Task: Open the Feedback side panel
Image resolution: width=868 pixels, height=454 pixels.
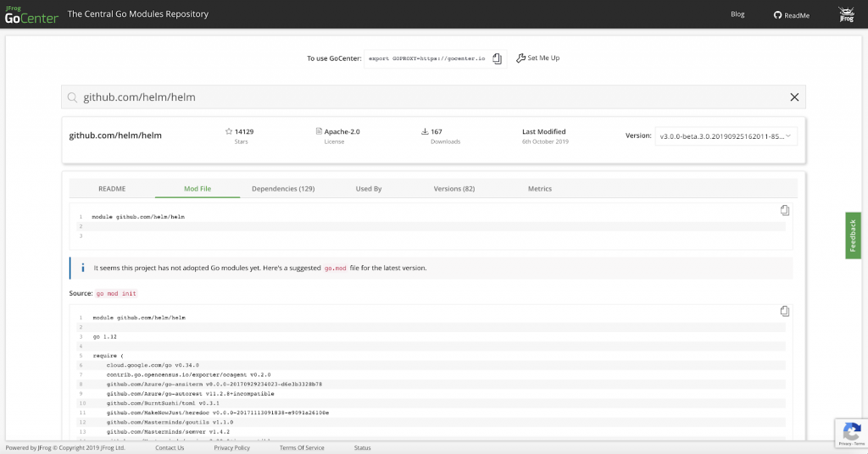Action: (x=853, y=235)
